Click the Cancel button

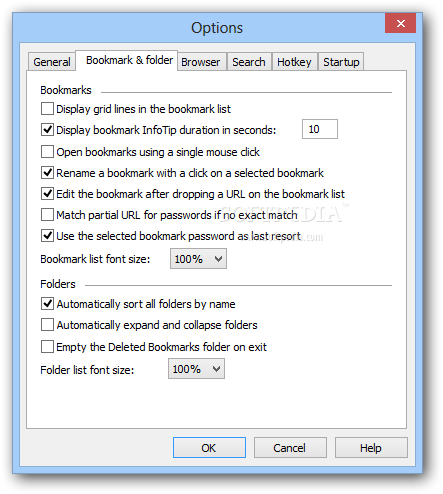[x=290, y=448]
